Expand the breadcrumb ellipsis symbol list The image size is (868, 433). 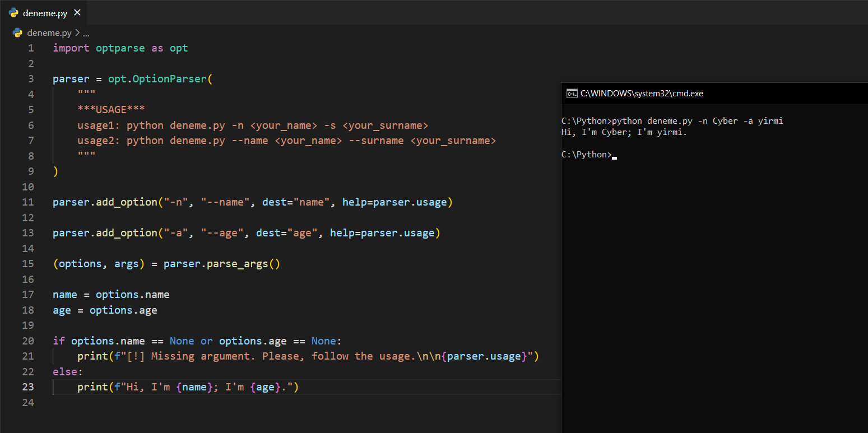coord(86,33)
